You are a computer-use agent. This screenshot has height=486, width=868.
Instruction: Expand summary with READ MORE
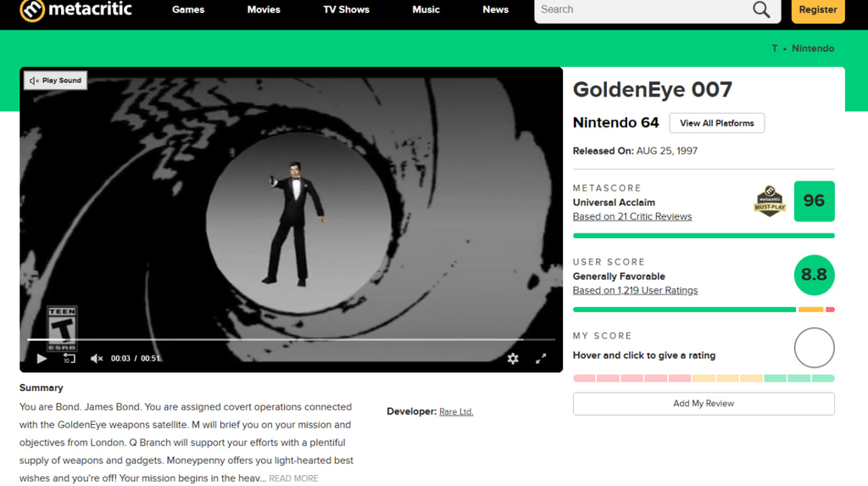[x=293, y=478]
